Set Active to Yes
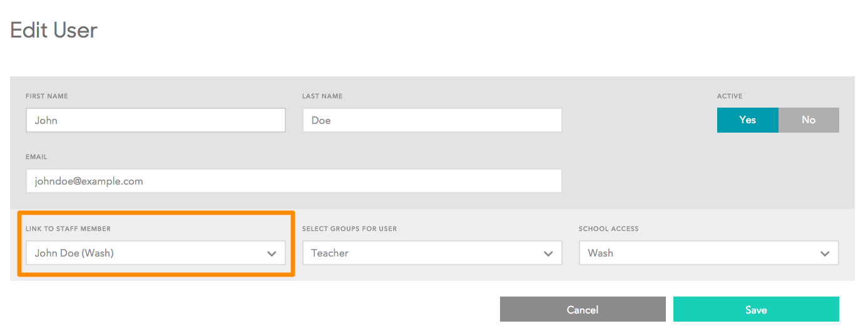Viewport: 868px width, 336px height. (747, 120)
